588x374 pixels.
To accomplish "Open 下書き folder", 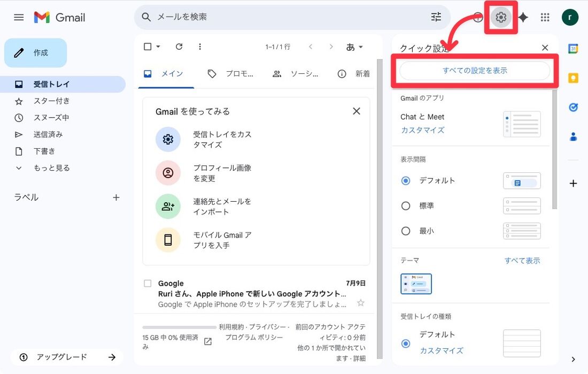I will [x=44, y=151].
